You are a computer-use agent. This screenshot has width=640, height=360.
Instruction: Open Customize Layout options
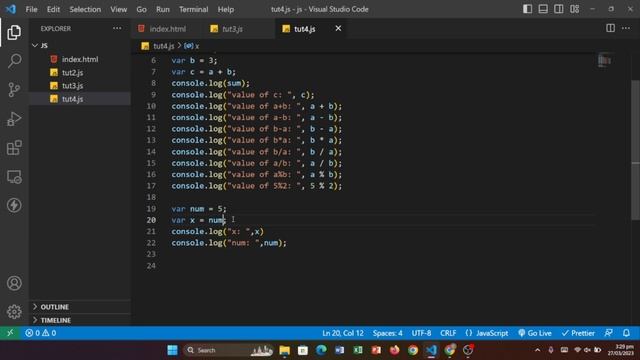point(574,9)
